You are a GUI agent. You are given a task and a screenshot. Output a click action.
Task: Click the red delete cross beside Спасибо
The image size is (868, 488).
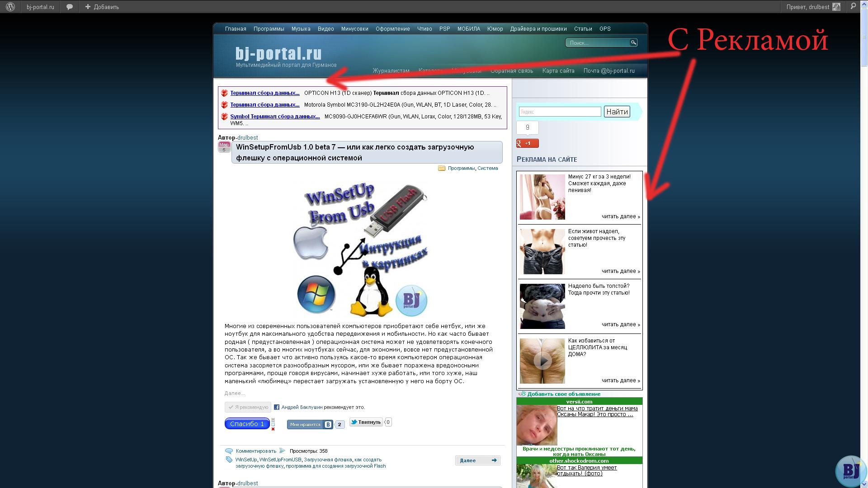point(273,429)
